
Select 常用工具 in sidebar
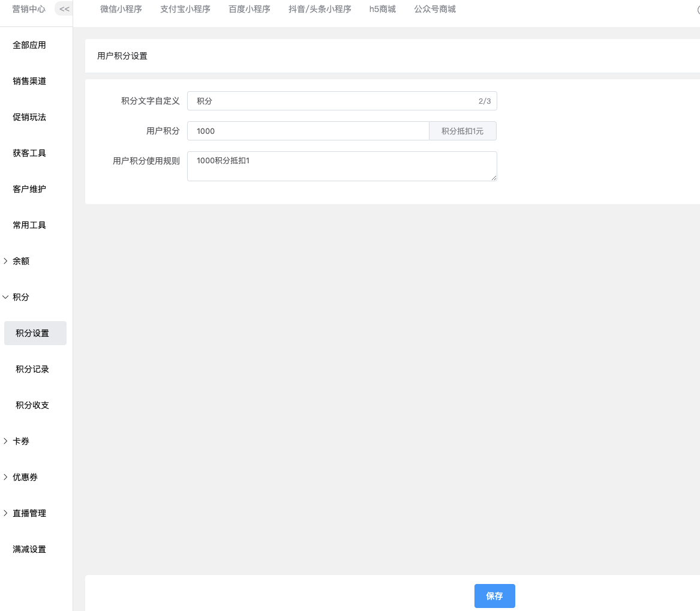click(29, 225)
